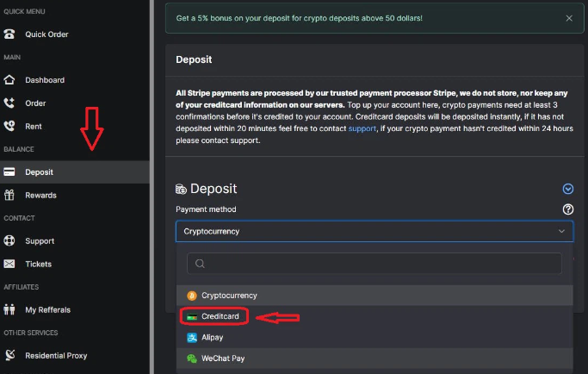Open the support link in description
This screenshot has width=588, height=374.
tap(362, 128)
